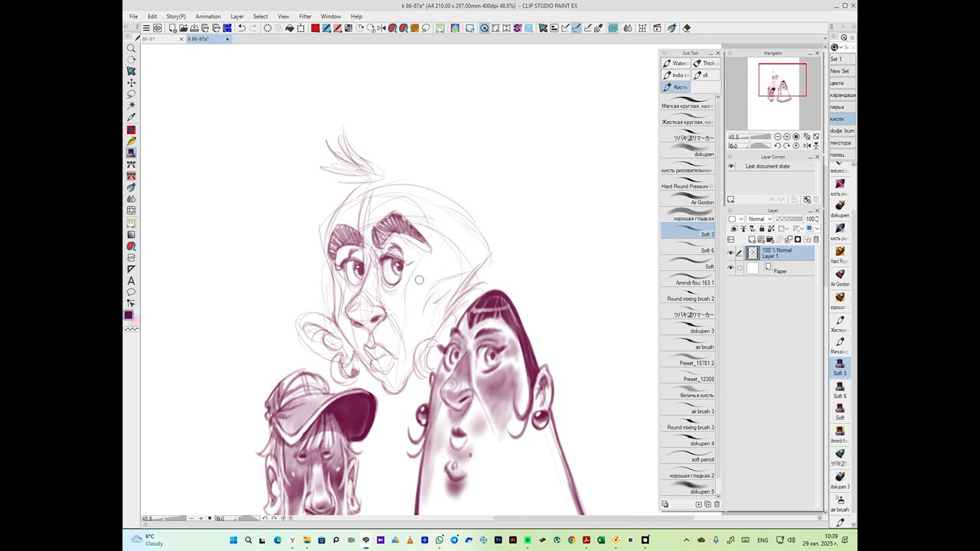
Task: Open the Layer Comps panel menu
Action: click(730, 157)
